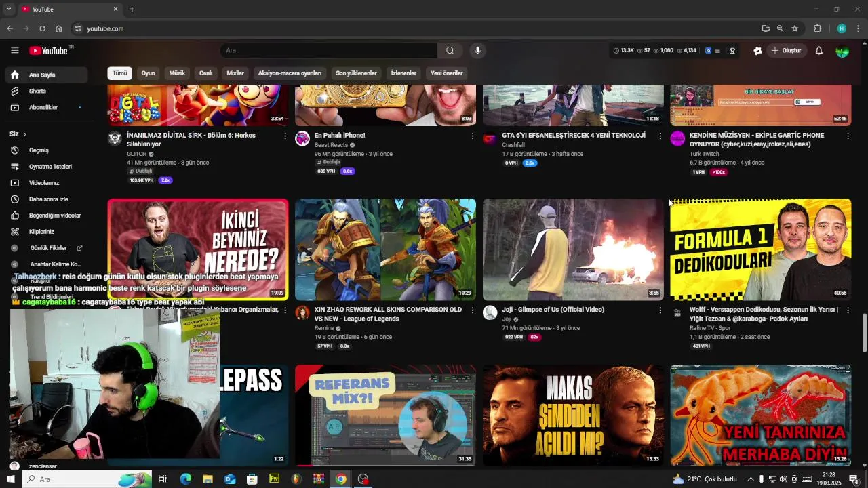This screenshot has width=868, height=488.
Task: Open Beğendiğim videolar in sidebar
Action: [x=46, y=216]
